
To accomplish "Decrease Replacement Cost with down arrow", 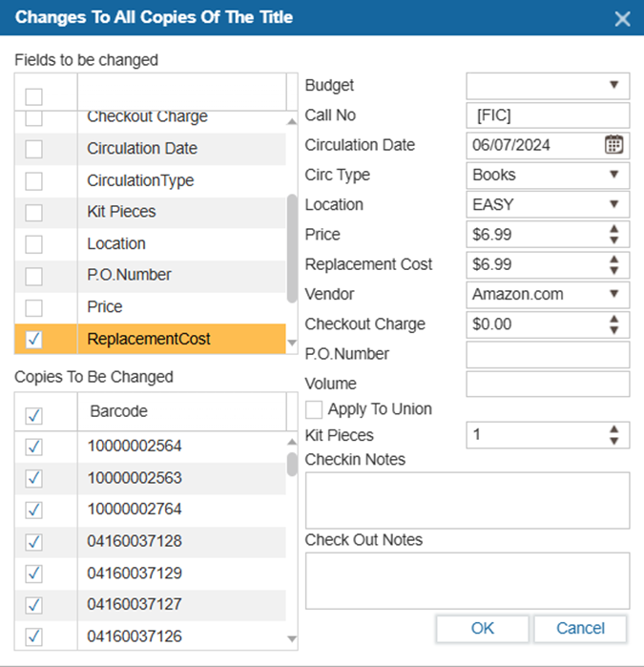I will (613, 271).
